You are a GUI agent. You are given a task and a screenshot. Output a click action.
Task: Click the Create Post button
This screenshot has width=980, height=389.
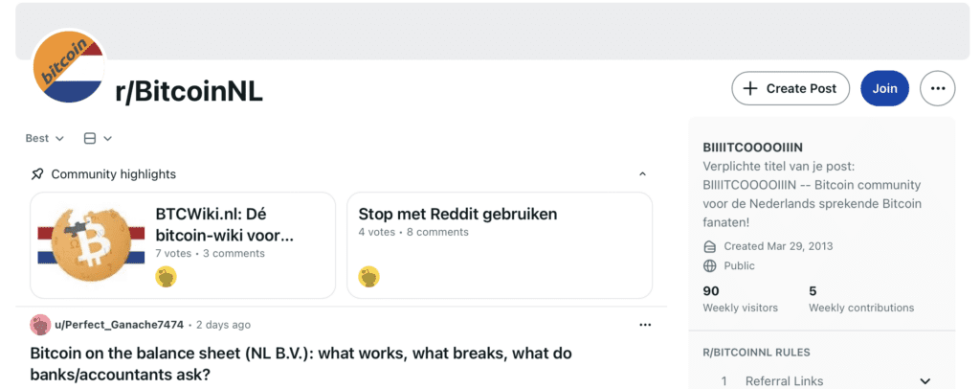coord(791,88)
